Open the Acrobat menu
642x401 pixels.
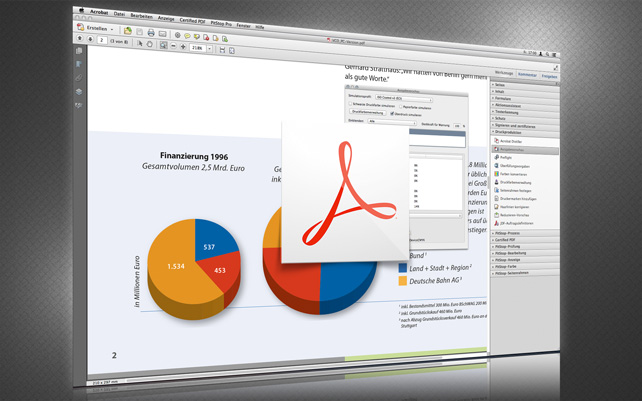(99, 12)
